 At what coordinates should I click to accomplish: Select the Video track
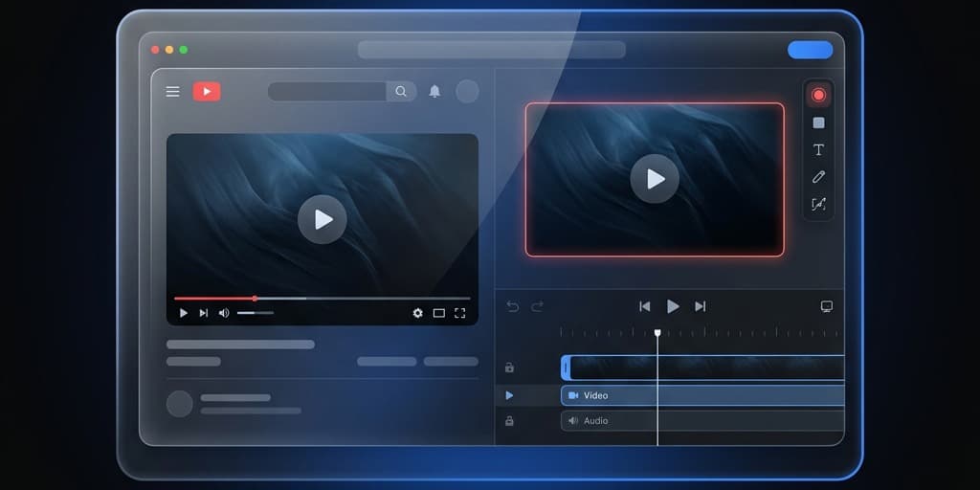[702, 395]
